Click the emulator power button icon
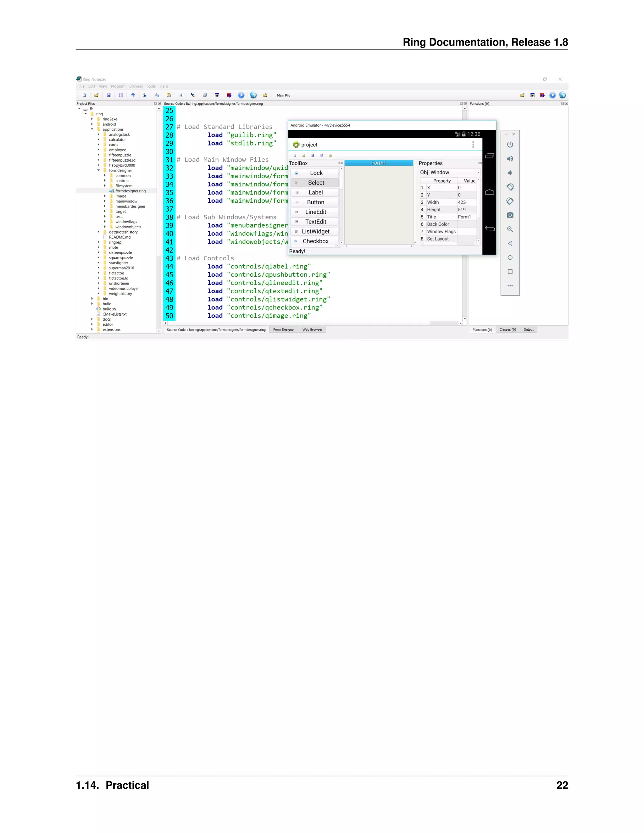The image size is (644, 833). (510, 145)
